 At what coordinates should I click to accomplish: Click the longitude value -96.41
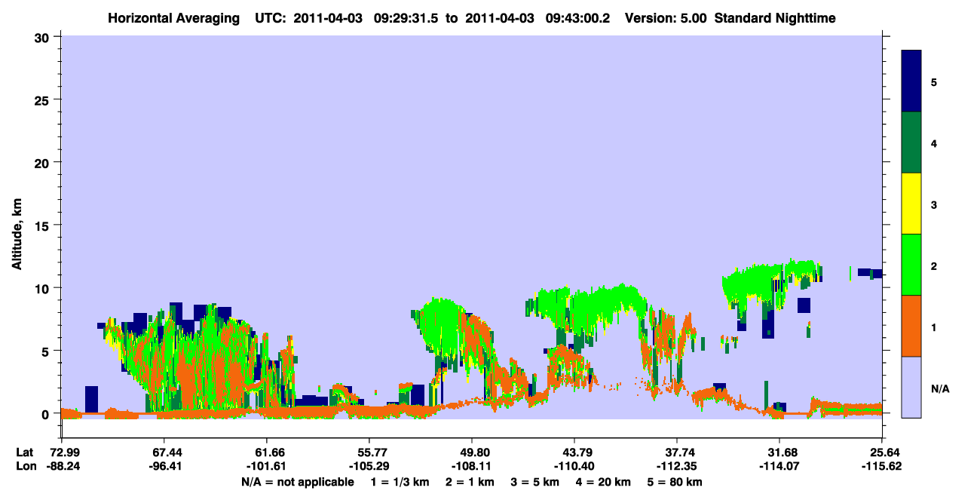coord(164,467)
